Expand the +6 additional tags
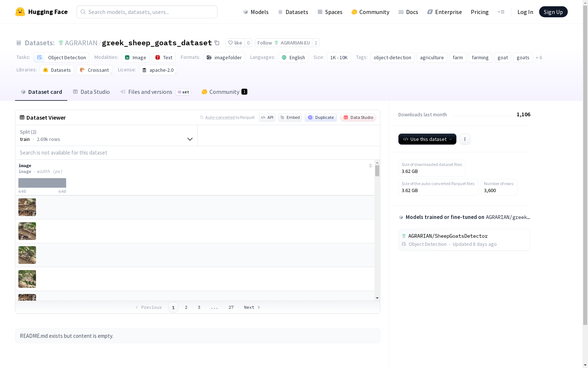588x368 pixels. point(539,57)
